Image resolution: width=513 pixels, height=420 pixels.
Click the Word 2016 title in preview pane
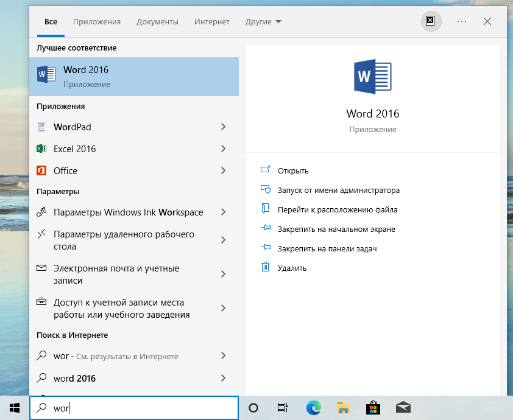[x=373, y=113]
